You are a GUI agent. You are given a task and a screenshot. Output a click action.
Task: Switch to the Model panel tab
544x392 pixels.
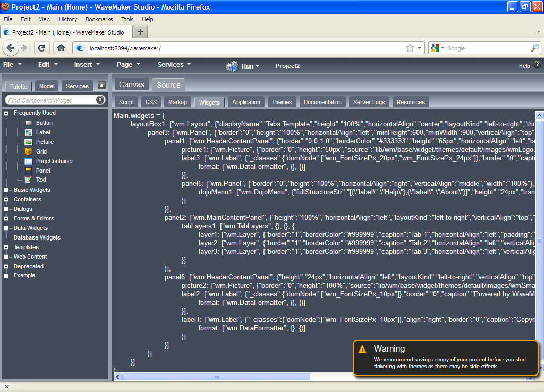coord(47,86)
